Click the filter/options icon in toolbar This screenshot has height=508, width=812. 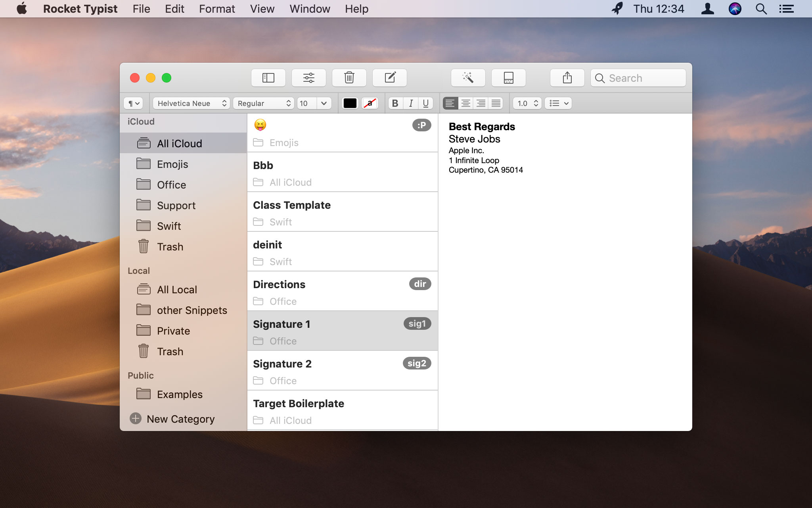click(309, 77)
